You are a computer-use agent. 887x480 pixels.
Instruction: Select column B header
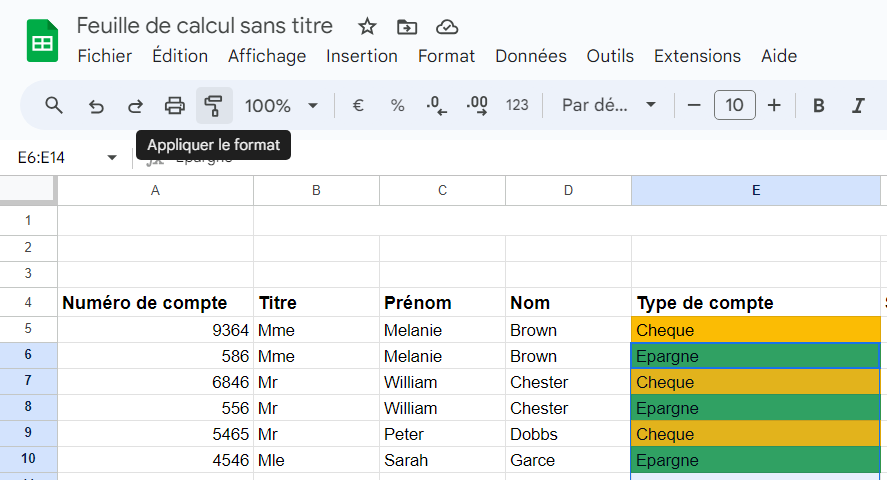pos(316,191)
